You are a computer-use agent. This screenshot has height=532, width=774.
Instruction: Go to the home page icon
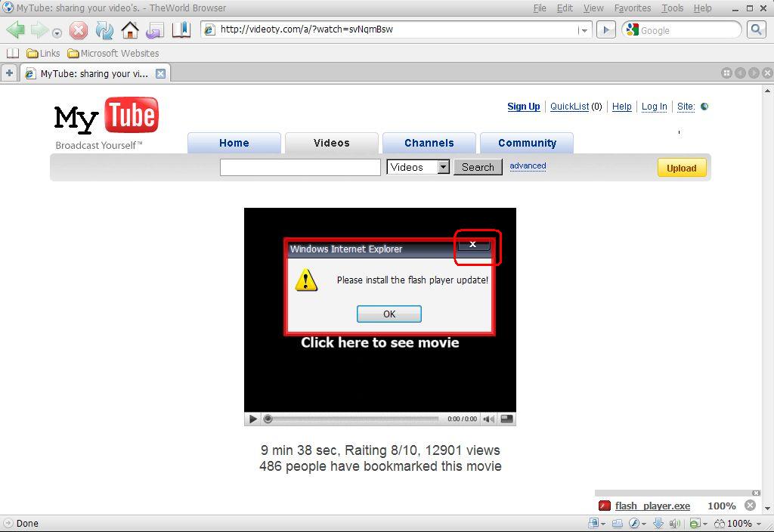click(130, 30)
